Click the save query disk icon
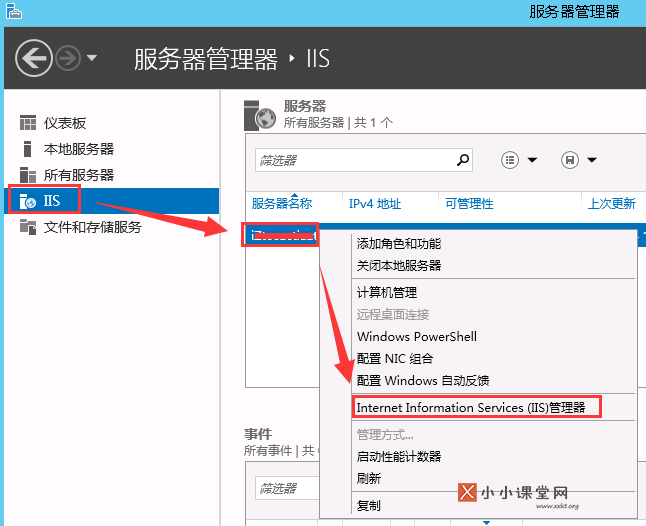Screen dimensions: 646x526 pyautogui.click(x=570, y=160)
